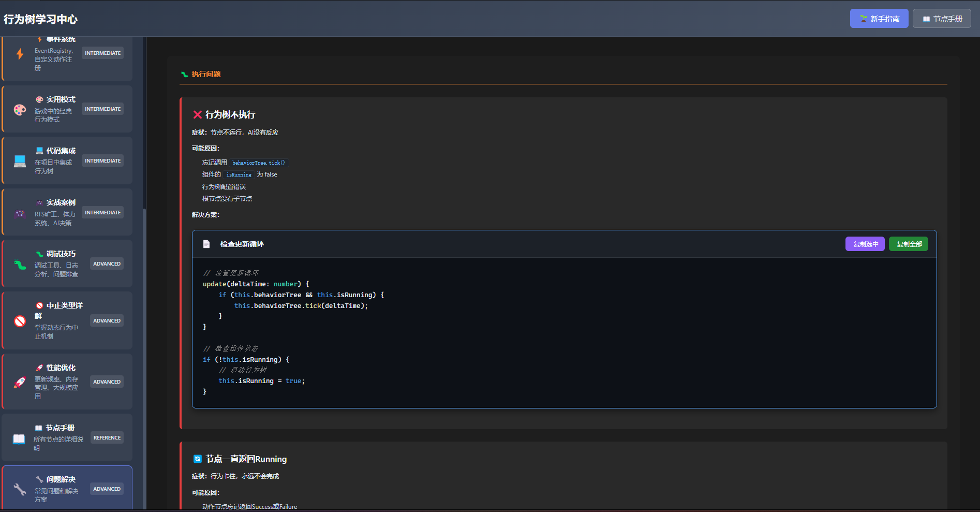Click the large wrench icon on the 问题解决 card
Image resolution: width=980 pixels, height=512 pixels.
pos(20,489)
